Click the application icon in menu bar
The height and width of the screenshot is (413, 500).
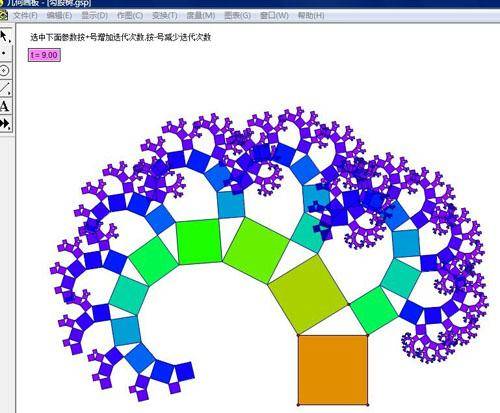[4, 15]
